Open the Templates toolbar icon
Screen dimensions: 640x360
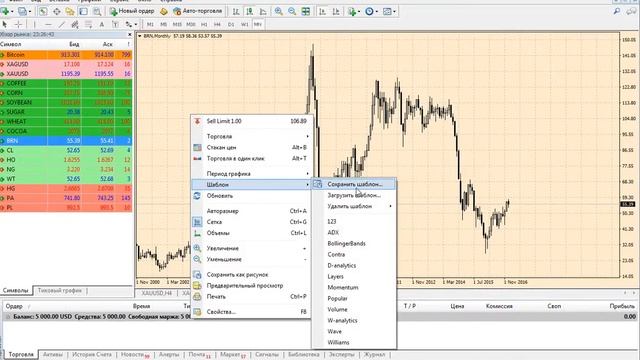[387, 11]
